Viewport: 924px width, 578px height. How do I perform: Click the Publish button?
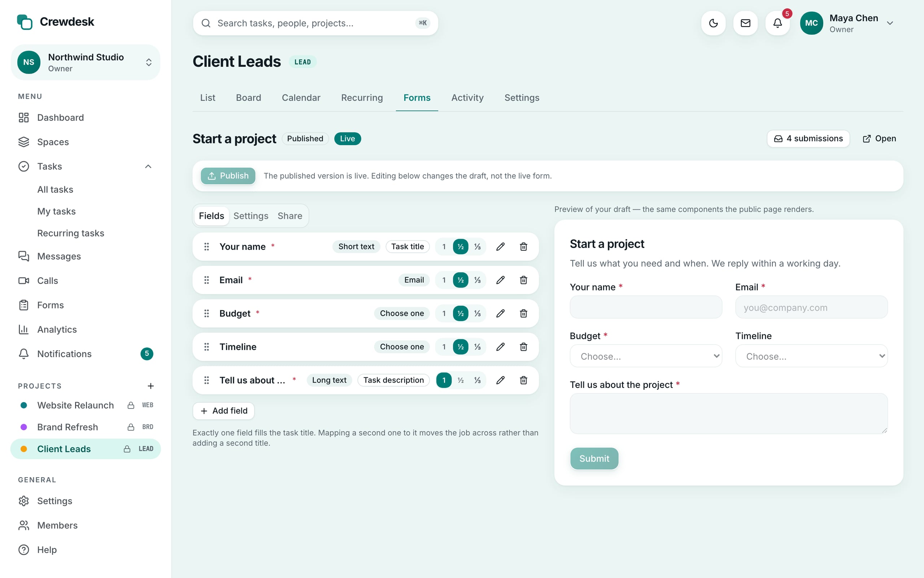click(228, 176)
